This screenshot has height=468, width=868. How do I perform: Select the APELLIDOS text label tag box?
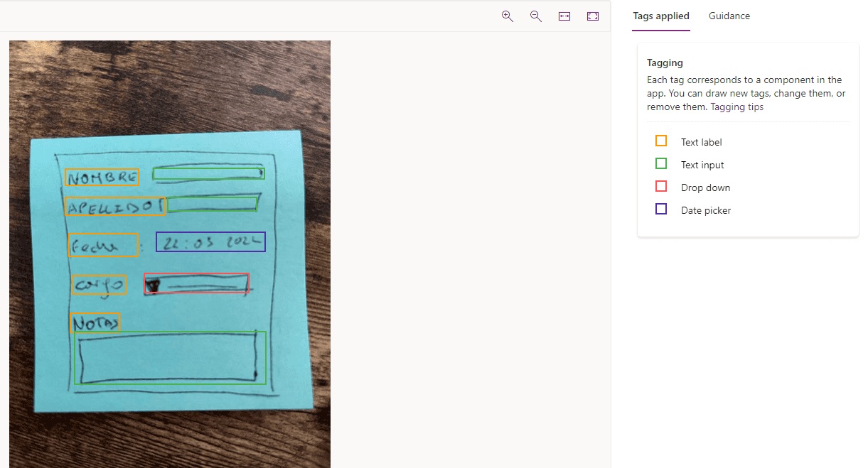pyautogui.click(x=116, y=207)
